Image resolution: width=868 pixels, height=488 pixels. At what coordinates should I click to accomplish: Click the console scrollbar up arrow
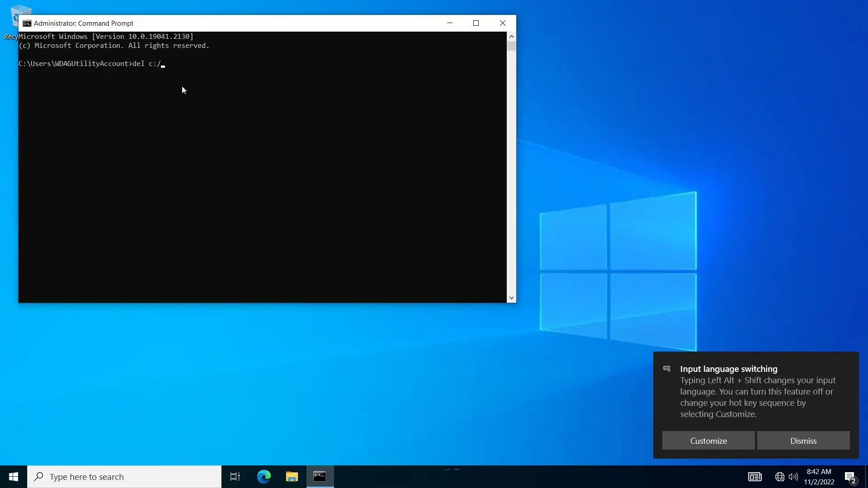511,37
